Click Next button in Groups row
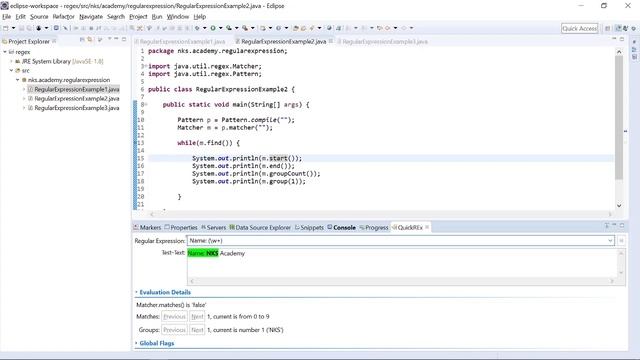This screenshot has height=360, width=640. 197,330
